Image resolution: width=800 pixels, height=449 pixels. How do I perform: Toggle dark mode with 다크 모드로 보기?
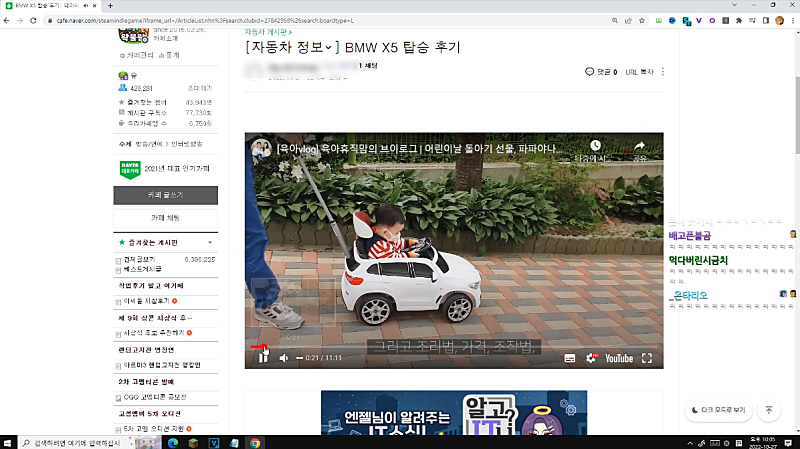click(718, 410)
